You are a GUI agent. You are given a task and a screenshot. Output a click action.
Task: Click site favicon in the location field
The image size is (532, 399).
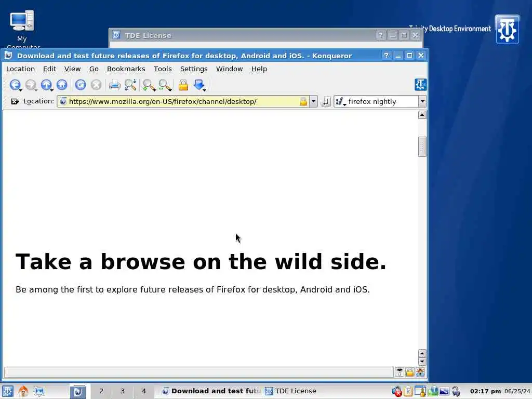(63, 101)
